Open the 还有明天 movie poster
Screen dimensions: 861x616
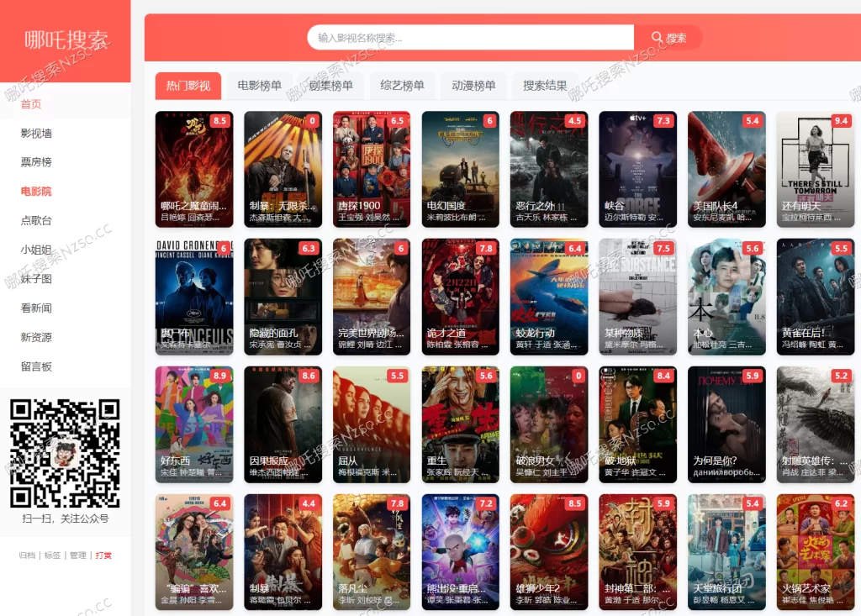(x=816, y=169)
